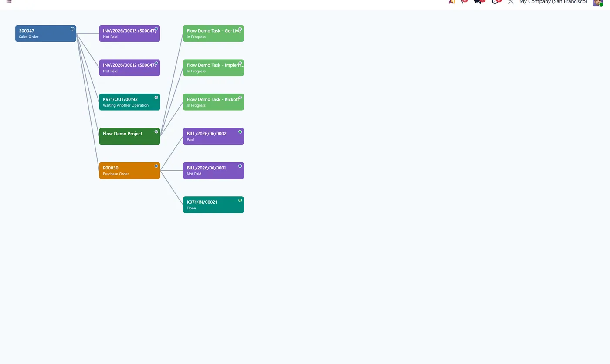Open delivery K971/OUT/00192 node
The height and width of the screenshot is (364, 610).
[129, 102]
